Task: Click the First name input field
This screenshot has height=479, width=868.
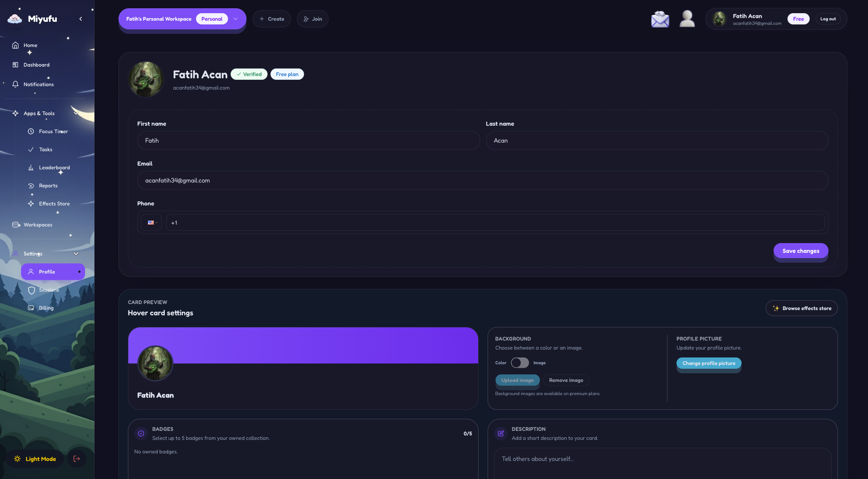Action: [x=309, y=140]
